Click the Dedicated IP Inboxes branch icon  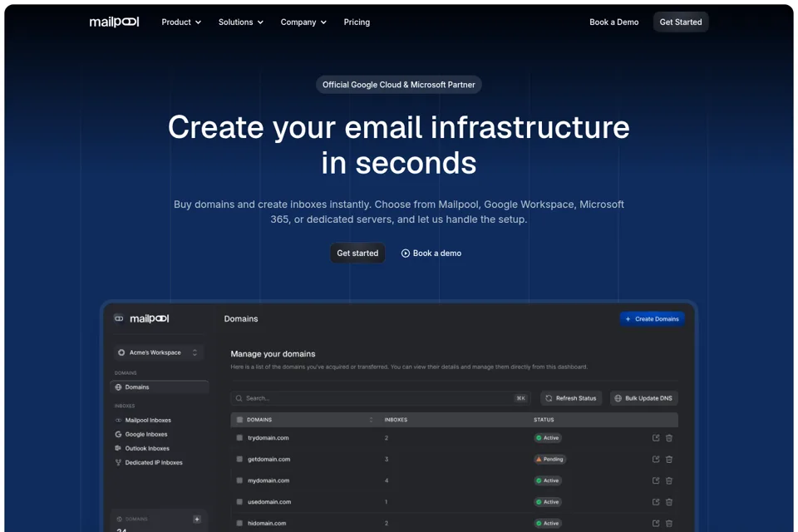pyautogui.click(x=118, y=462)
